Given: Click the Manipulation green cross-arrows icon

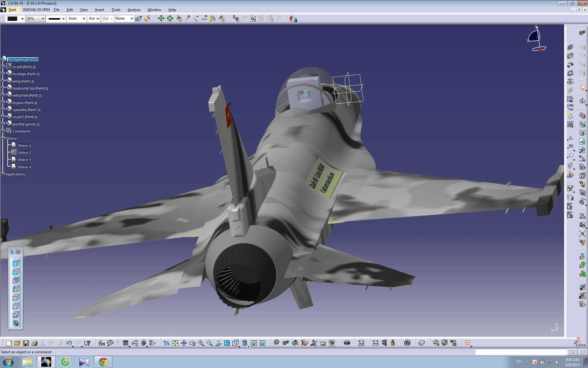Looking at the screenshot, I should coord(161,18).
